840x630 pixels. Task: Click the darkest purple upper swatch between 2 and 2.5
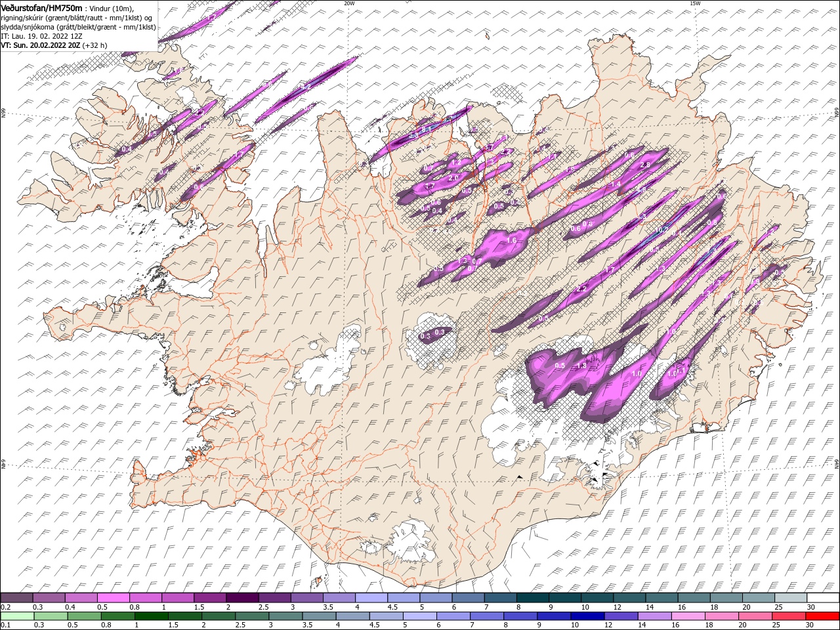click(x=242, y=598)
